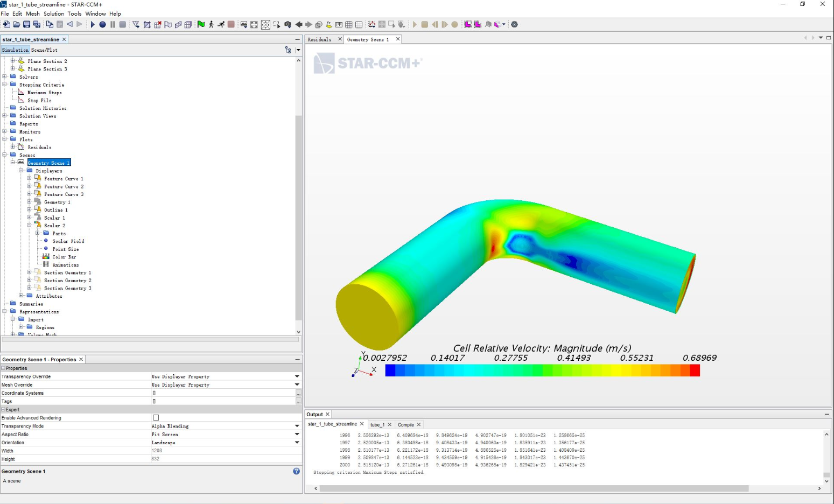
Task: Click the gear icon in the toolbar
Action: 514,24
